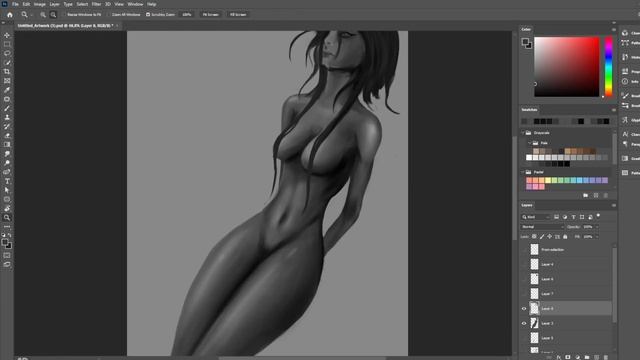This screenshot has width=640, height=360.
Task: Click the Fill Screen button
Action: (x=238, y=15)
